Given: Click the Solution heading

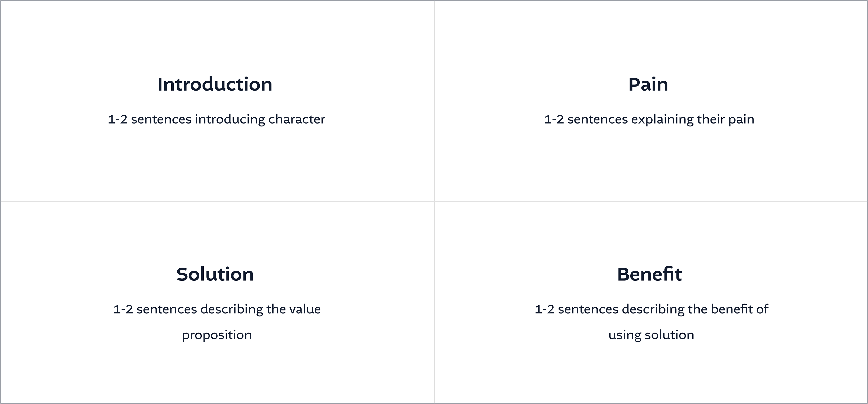Looking at the screenshot, I should click(x=215, y=274).
